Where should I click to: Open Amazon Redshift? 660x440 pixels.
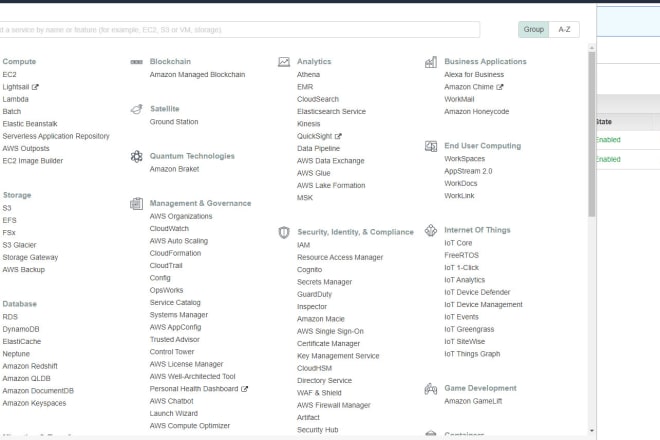pyautogui.click(x=30, y=366)
